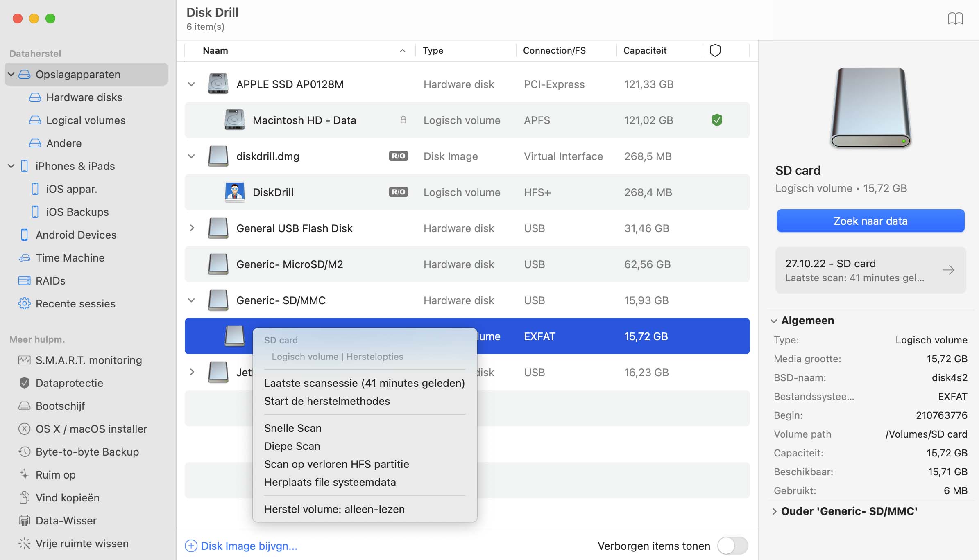Open the help book icon
This screenshot has height=560, width=979.
pos(955,18)
